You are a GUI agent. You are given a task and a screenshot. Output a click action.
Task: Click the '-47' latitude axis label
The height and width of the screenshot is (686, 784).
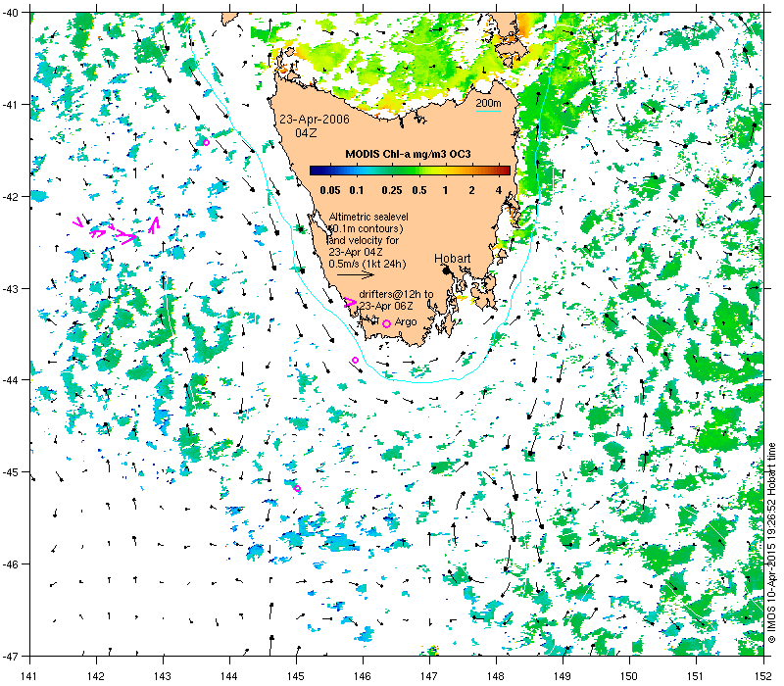coord(11,656)
